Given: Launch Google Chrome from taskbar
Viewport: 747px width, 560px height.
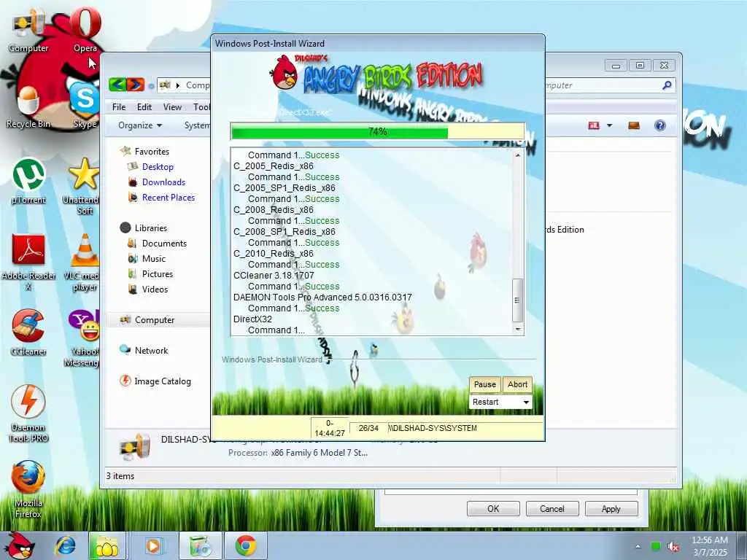Looking at the screenshot, I should pos(246,545).
